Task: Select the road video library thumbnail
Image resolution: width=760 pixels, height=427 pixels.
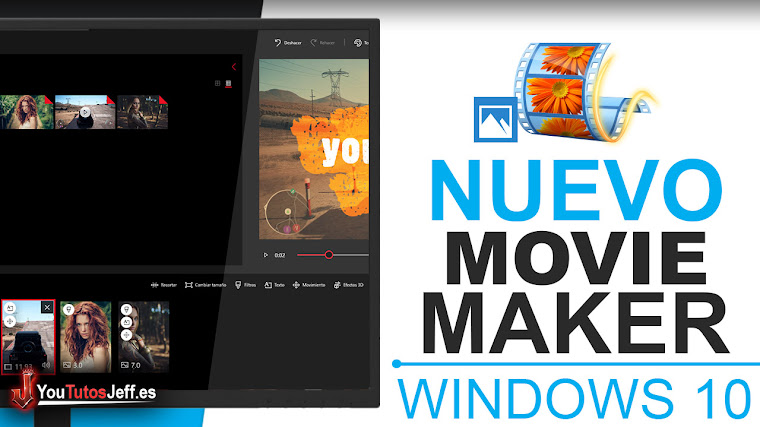Action: tap(85, 112)
